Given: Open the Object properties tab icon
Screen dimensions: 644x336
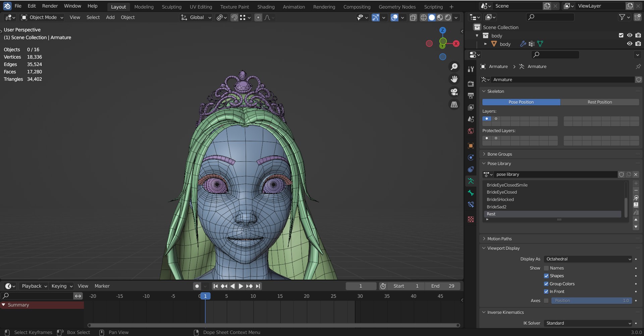Looking at the screenshot, I should [x=471, y=146].
